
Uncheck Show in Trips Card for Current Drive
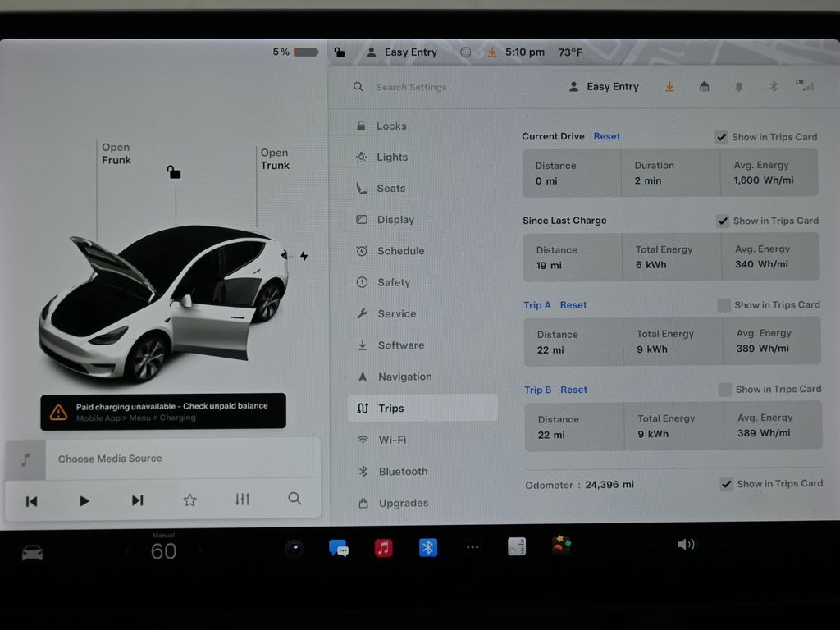pos(721,137)
